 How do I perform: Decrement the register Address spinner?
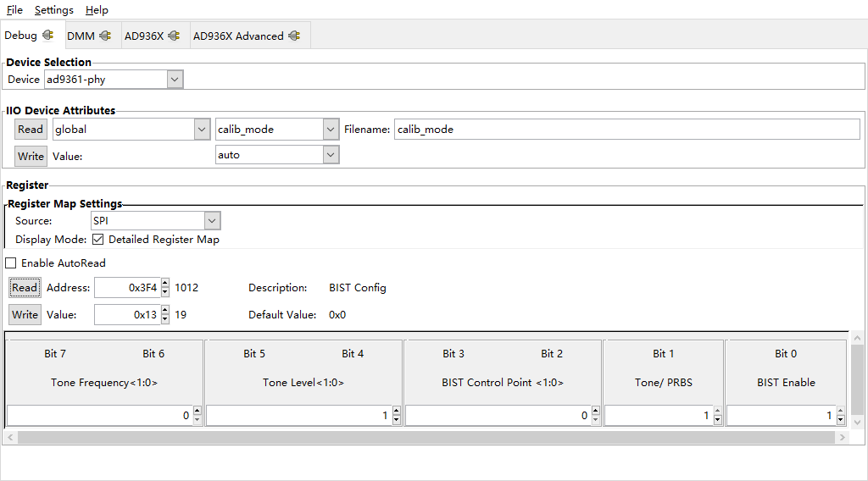coord(165,292)
